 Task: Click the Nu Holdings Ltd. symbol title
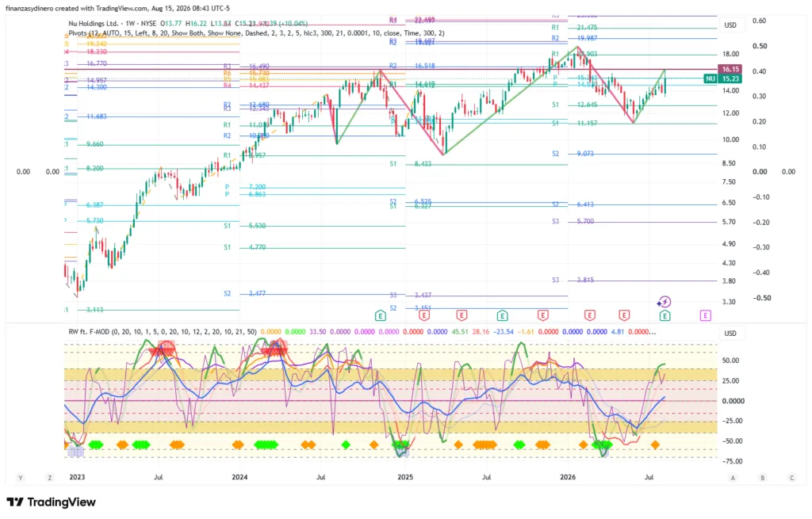(x=94, y=23)
